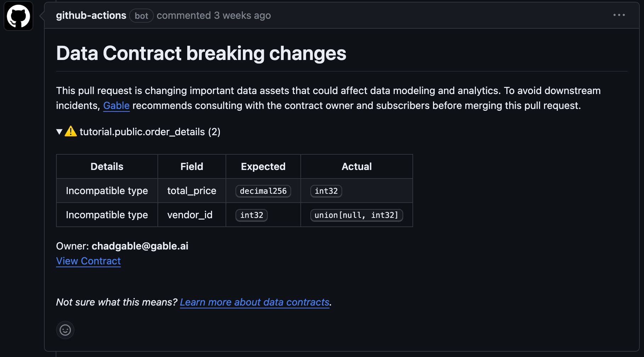
Task: Follow Learn more about data contracts link
Action: tap(255, 302)
